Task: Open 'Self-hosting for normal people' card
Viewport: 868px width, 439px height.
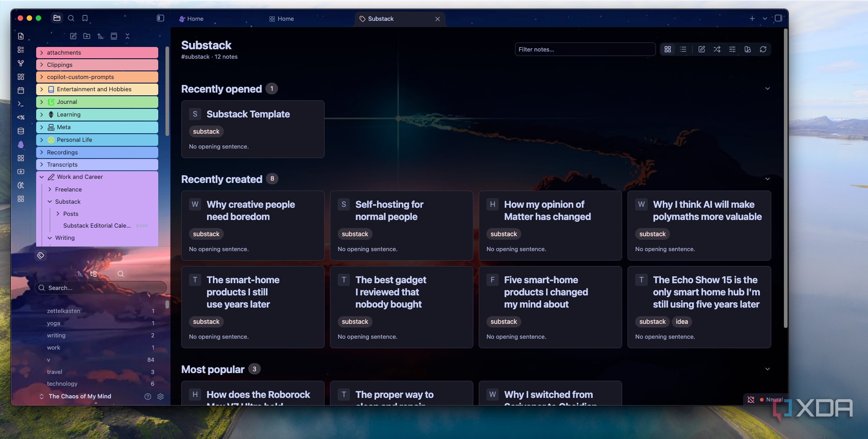Action: tap(401, 225)
